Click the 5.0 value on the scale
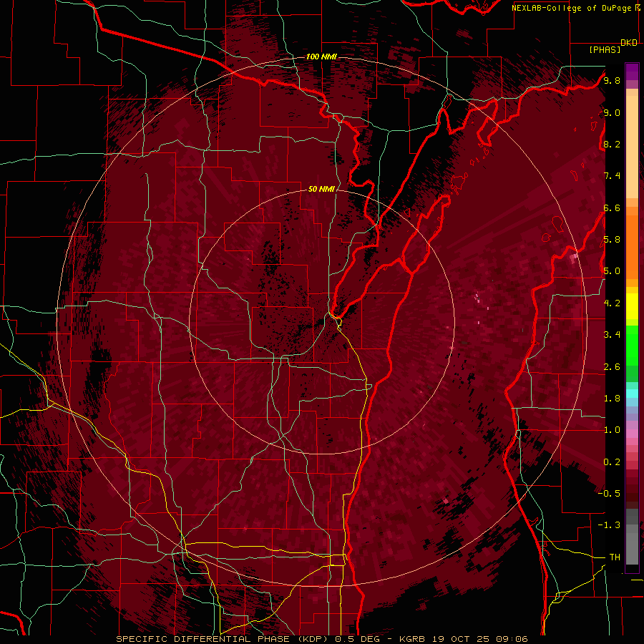Image resolution: width=644 pixels, height=644 pixels. [612, 271]
